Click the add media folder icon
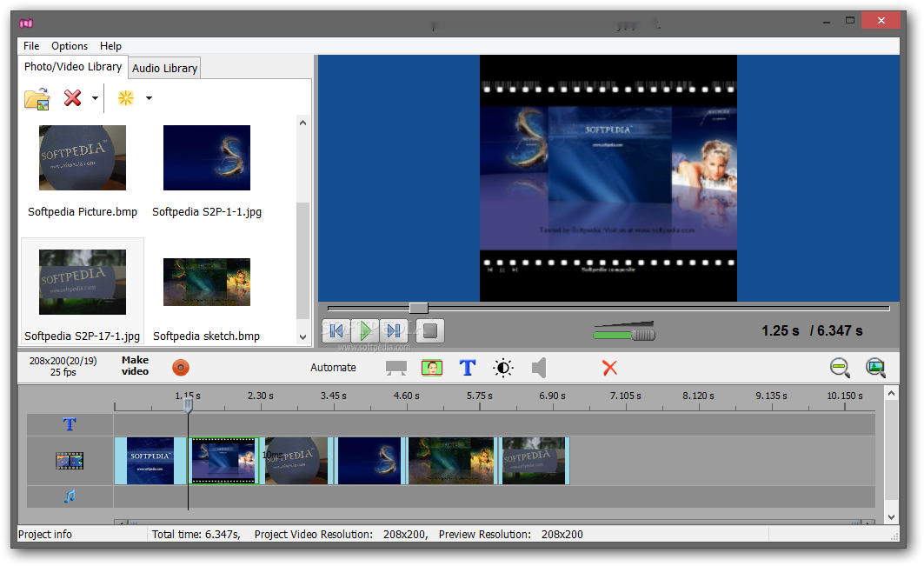The image size is (924, 566). pyautogui.click(x=37, y=98)
